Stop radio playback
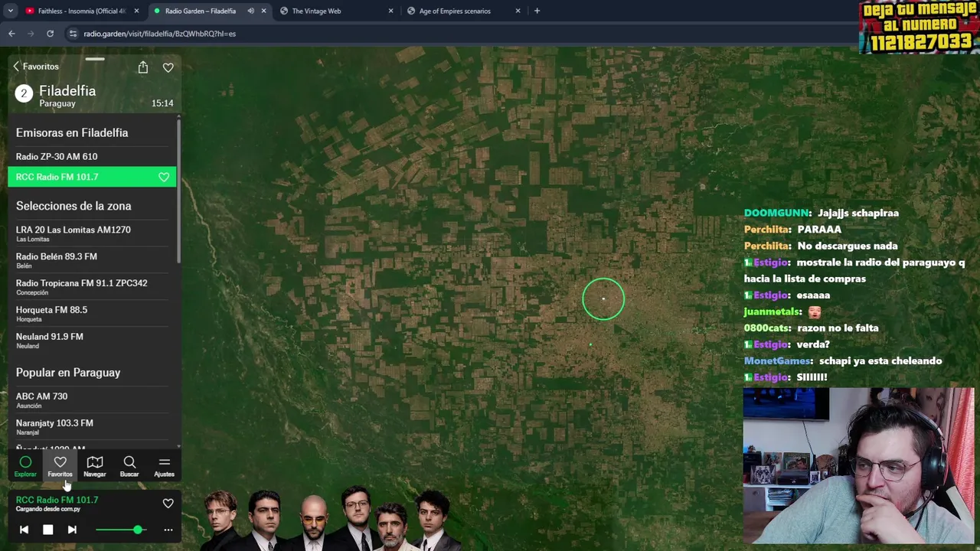Screen dimensions: 980x551 (x=47, y=530)
